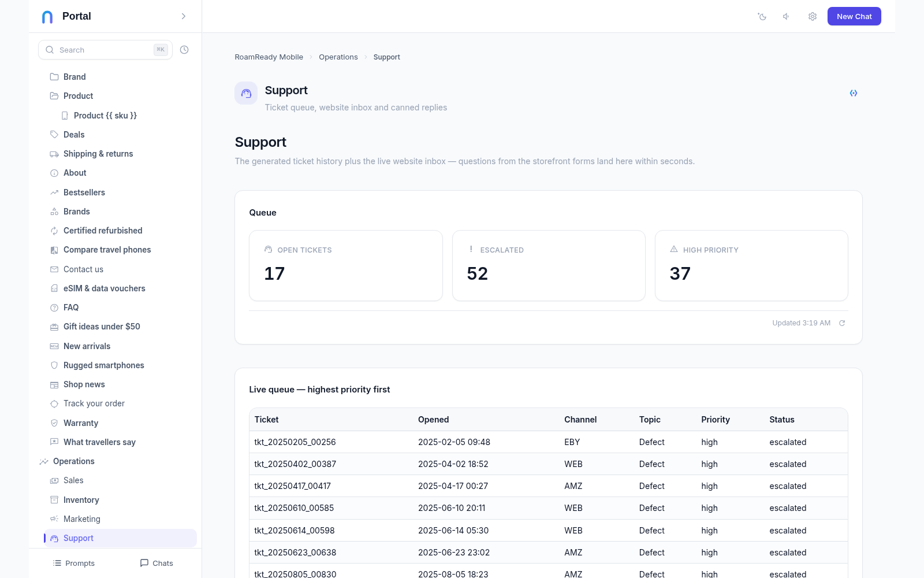The image size is (924, 578).
Task: Open the Warranty page
Action: pyautogui.click(x=81, y=423)
